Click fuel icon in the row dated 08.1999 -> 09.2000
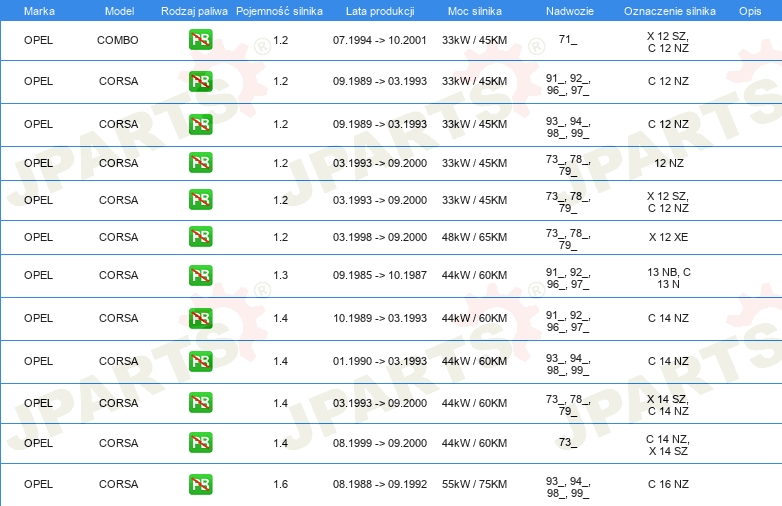The height and width of the screenshot is (506, 782). click(200, 442)
